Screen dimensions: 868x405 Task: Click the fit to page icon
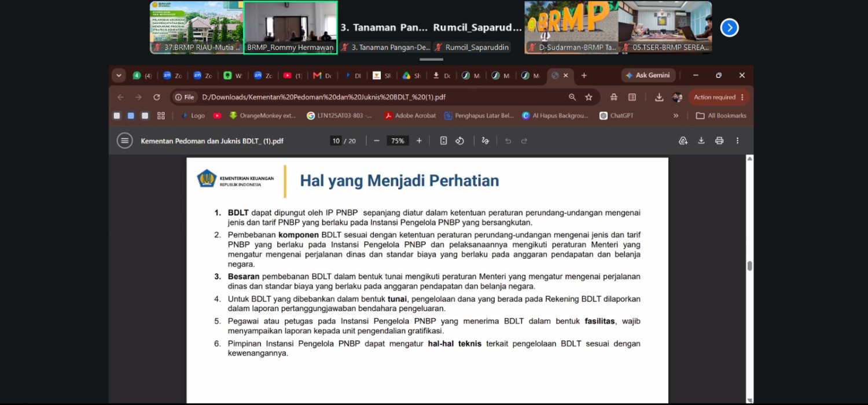click(x=443, y=141)
